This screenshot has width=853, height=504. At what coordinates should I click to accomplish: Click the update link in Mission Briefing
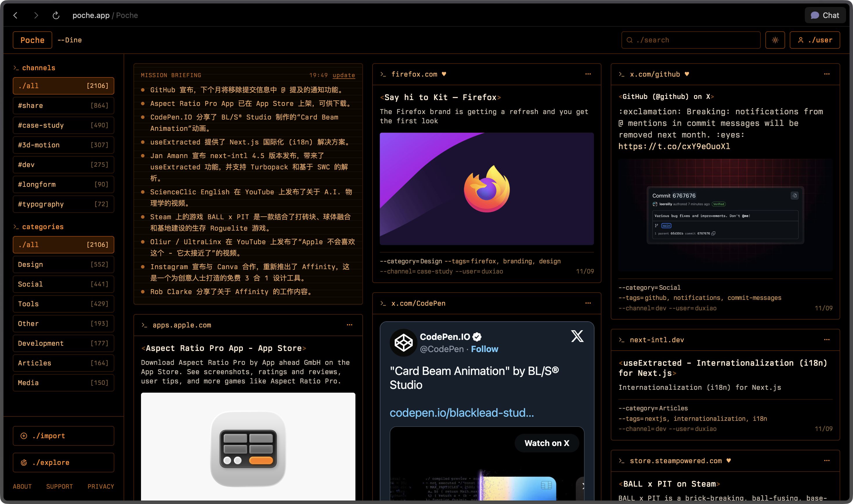coord(344,75)
